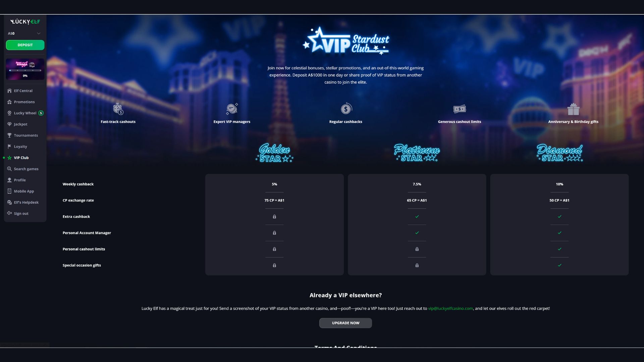Click Diamond Star '10%' cashback value

(559, 184)
